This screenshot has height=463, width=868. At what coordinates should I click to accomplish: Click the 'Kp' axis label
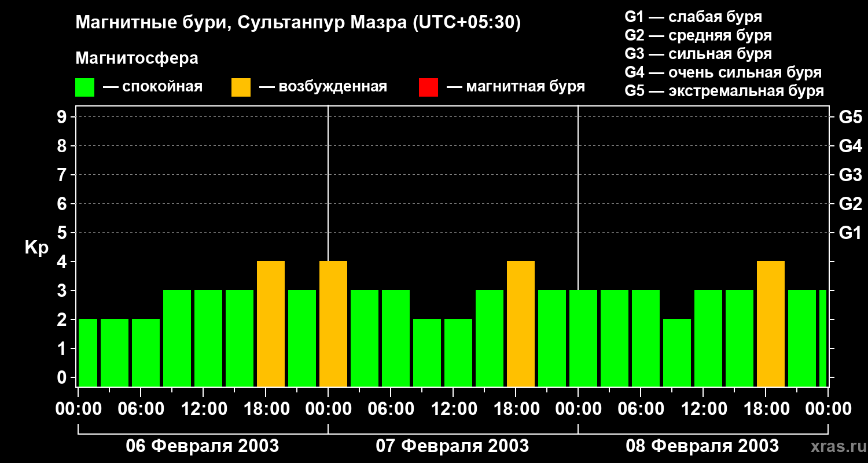(36, 248)
